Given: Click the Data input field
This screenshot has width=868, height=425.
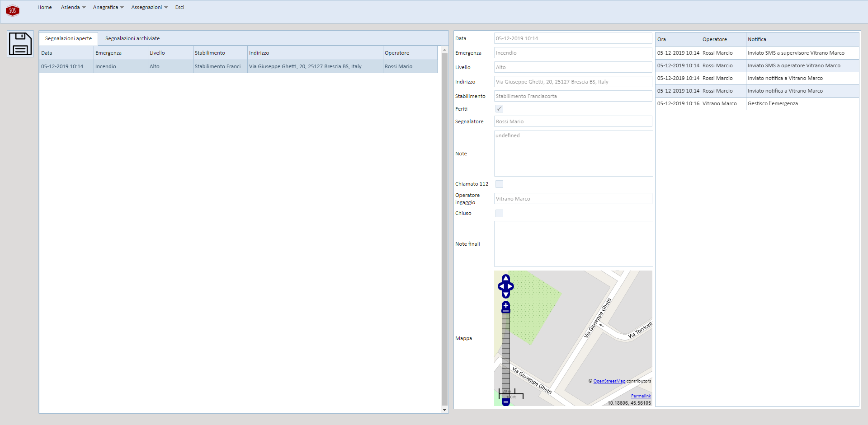Looking at the screenshot, I should pos(573,38).
